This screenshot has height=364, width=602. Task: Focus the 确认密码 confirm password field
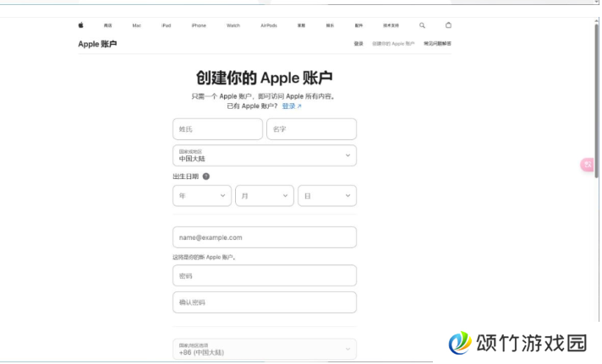click(265, 302)
